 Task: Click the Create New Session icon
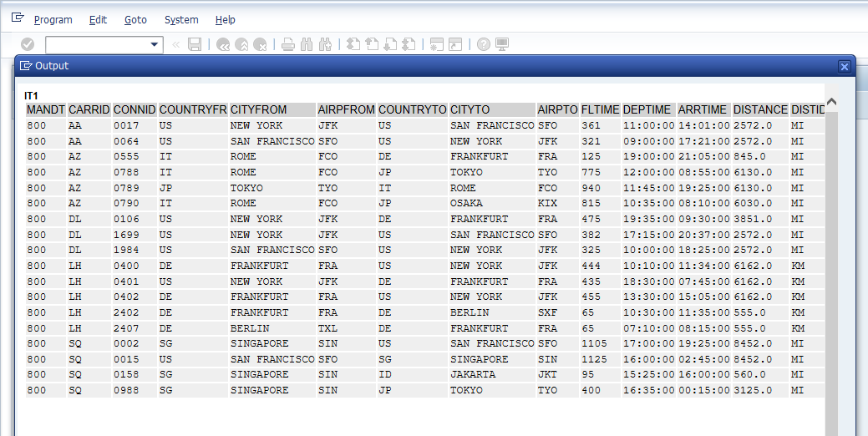point(437,44)
